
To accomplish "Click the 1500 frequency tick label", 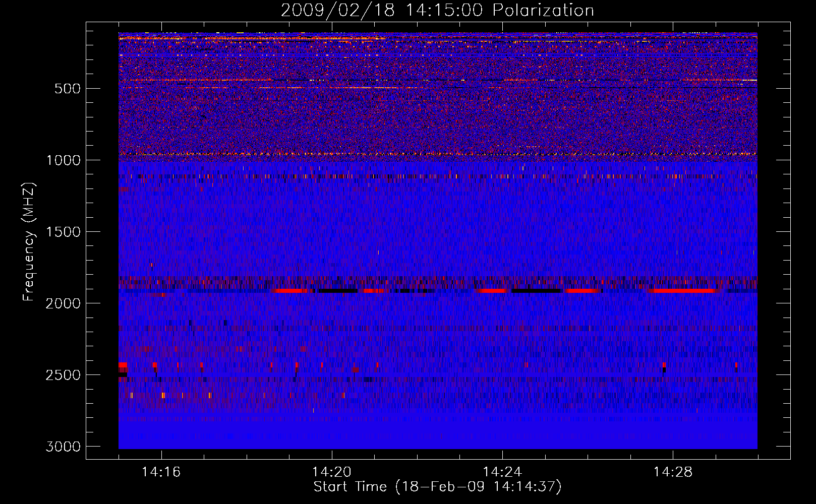I will click(64, 232).
